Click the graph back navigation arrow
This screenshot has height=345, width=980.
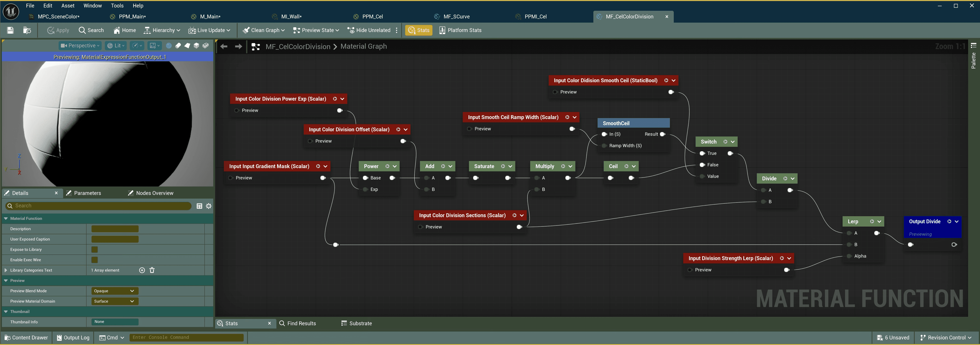pyautogui.click(x=224, y=46)
